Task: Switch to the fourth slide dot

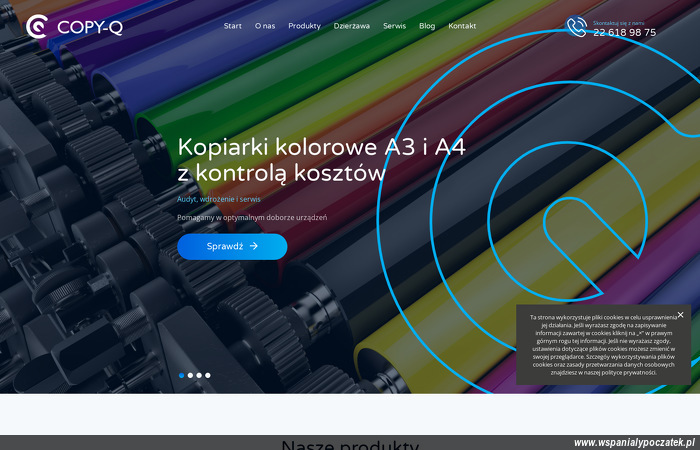Action: [x=208, y=375]
